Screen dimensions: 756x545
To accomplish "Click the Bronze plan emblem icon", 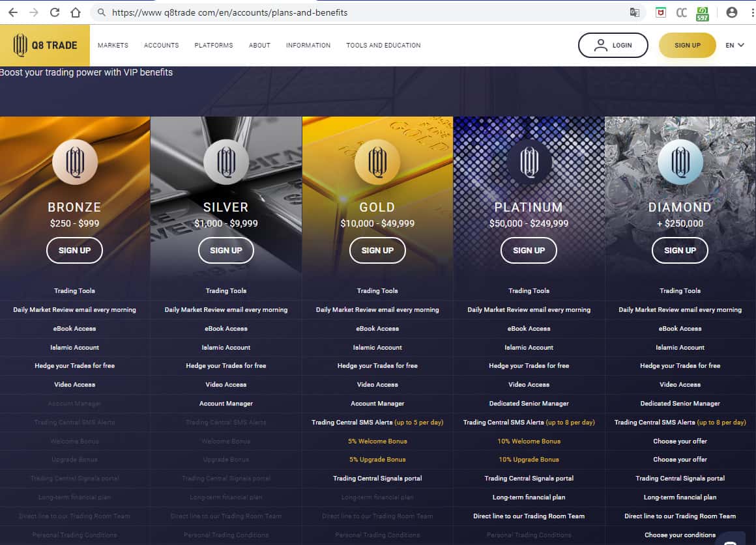I will tap(75, 162).
